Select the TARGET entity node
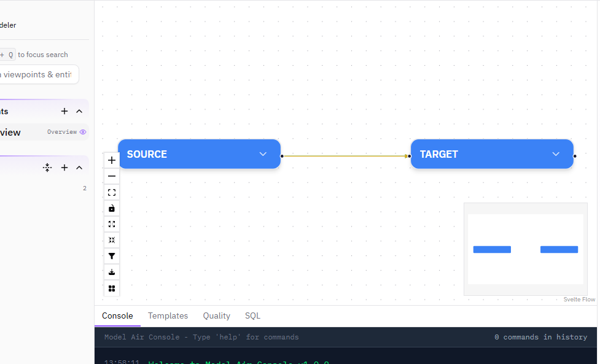This screenshot has height=364, width=600. (492, 154)
